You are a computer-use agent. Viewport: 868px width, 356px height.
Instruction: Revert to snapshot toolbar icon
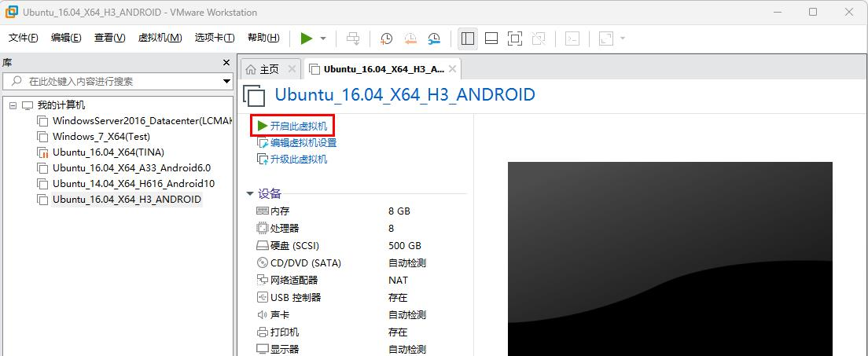point(410,39)
